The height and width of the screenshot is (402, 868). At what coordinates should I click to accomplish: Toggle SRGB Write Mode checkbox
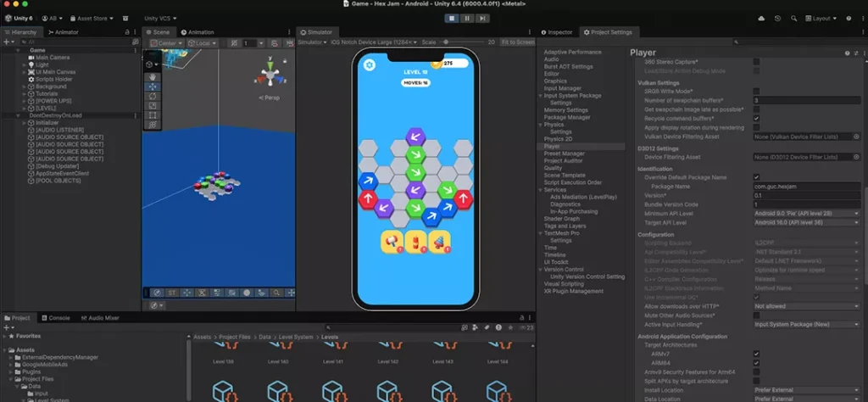click(756, 91)
